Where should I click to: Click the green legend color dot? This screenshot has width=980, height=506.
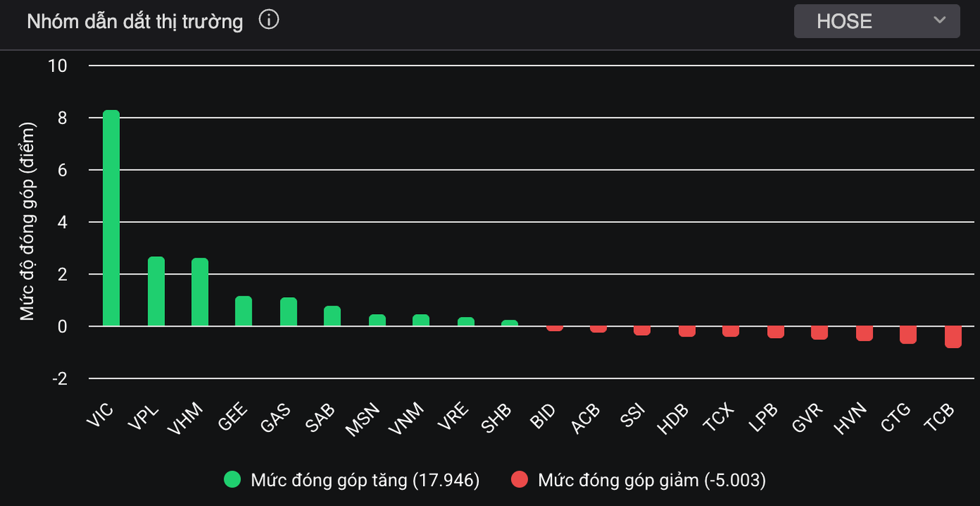point(232,480)
